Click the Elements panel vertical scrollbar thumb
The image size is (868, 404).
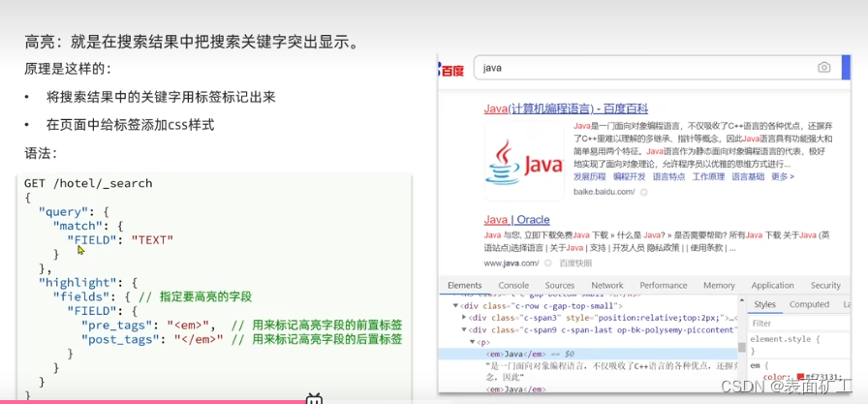point(741,347)
